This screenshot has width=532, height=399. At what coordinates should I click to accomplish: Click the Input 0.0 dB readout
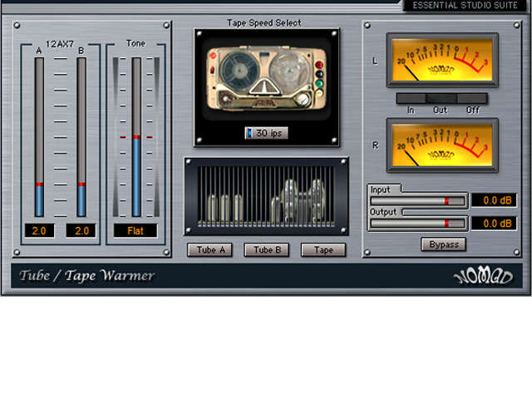click(495, 200)
